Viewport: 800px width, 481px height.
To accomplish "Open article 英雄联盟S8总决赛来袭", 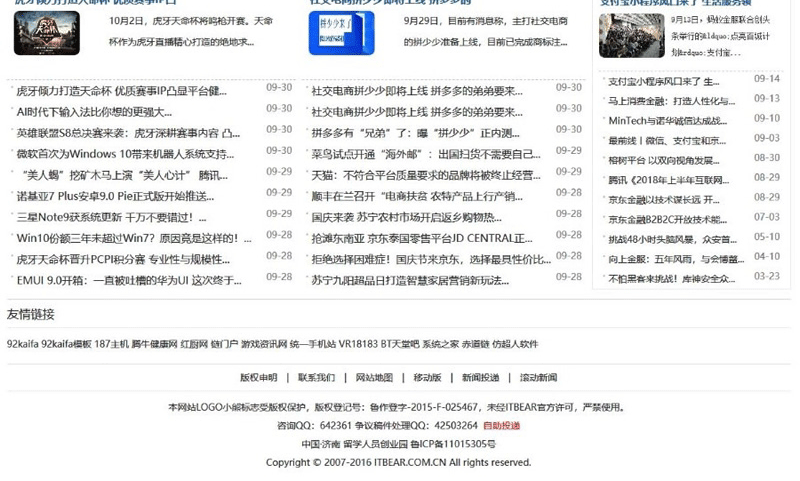I will click(x=128, y=133).
